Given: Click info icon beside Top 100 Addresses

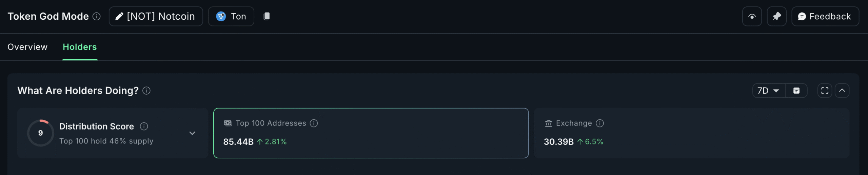Looking at the screenshot, I should click(x=314, y=123).
